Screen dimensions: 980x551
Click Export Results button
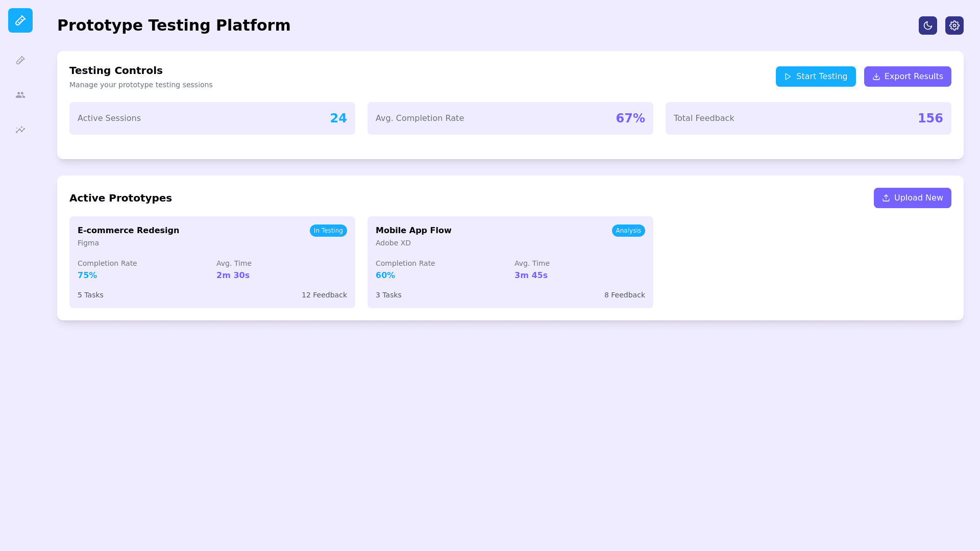click(x=907, y=77)
